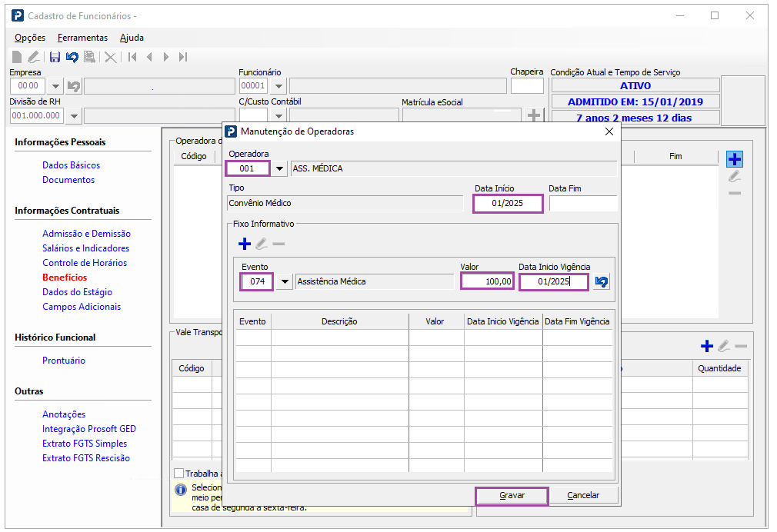Click the Cancelar button
The image size is (777, 532).
tap(583, 495)
